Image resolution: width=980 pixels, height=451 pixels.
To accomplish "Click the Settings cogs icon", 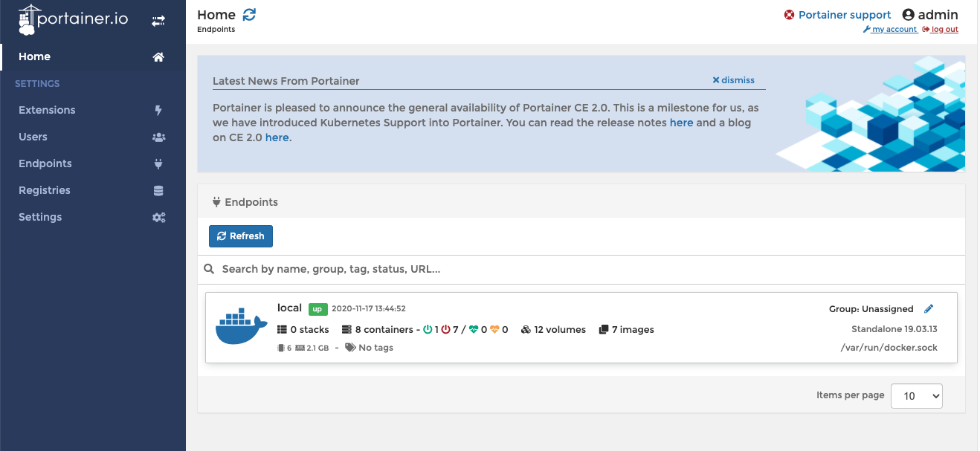I will point(158,217).
